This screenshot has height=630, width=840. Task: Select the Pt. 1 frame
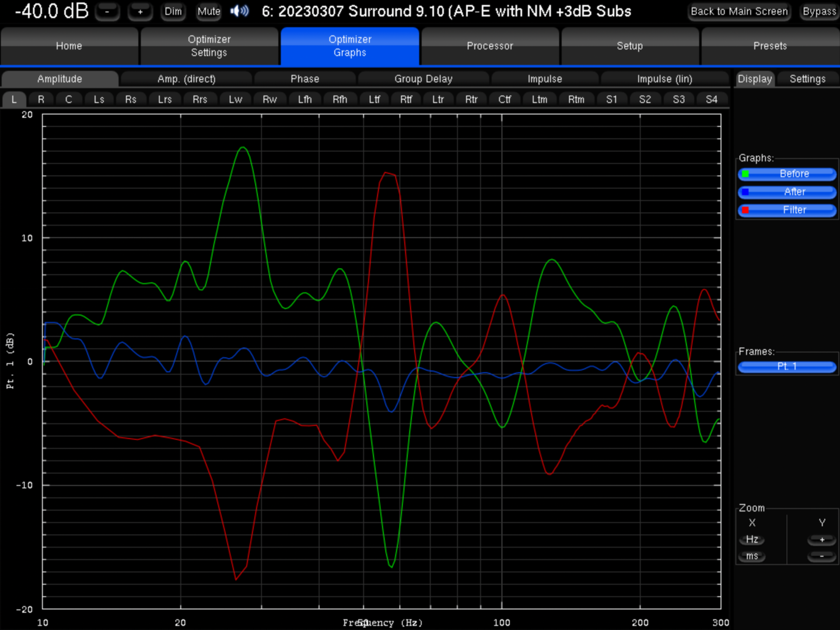787,366
